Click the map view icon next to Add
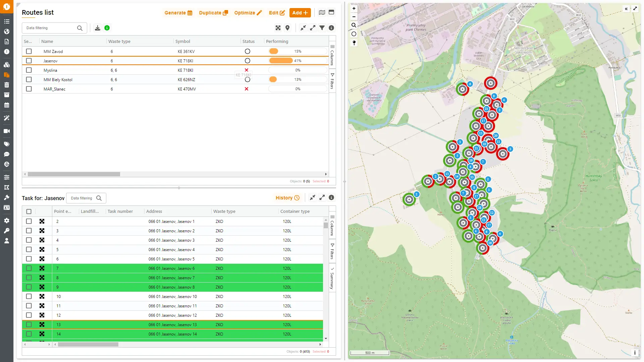Image resolution: width=644 pixels, height=362 pixels. [322, 12]
